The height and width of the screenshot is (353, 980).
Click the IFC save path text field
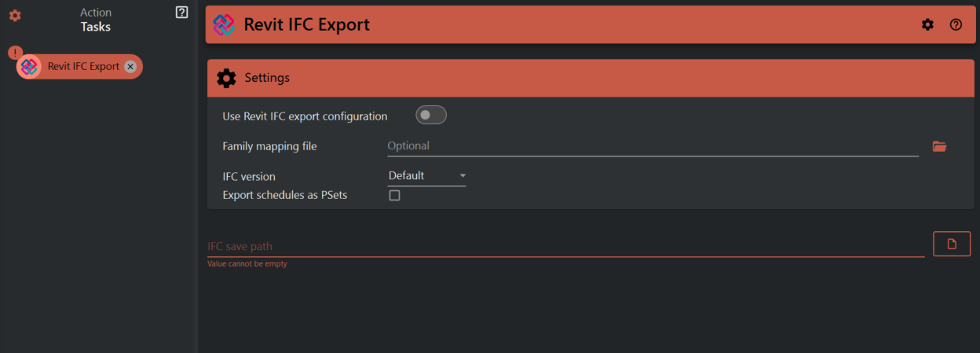565,247
